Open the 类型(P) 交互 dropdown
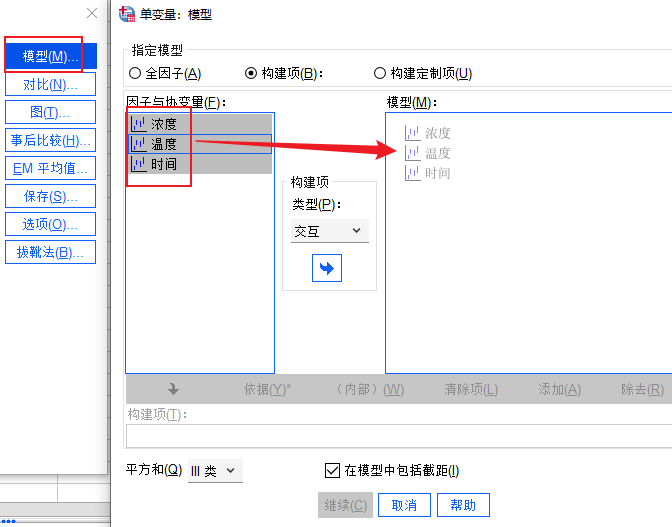The height and width of the screenshot is (527, 672). (330, 231)
